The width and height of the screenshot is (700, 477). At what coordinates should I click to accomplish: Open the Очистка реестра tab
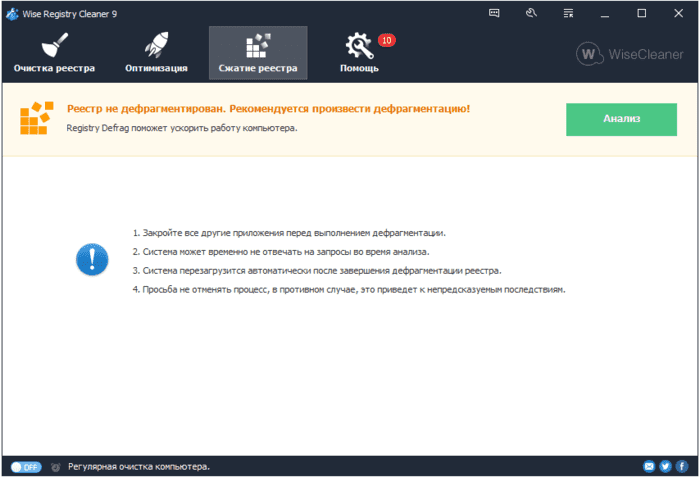(x=54, y=53)
